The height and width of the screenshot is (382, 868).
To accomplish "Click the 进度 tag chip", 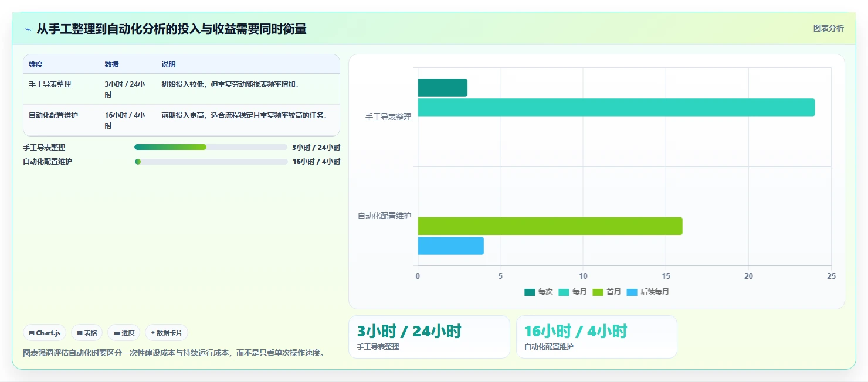I will click(x=124, y=333).
